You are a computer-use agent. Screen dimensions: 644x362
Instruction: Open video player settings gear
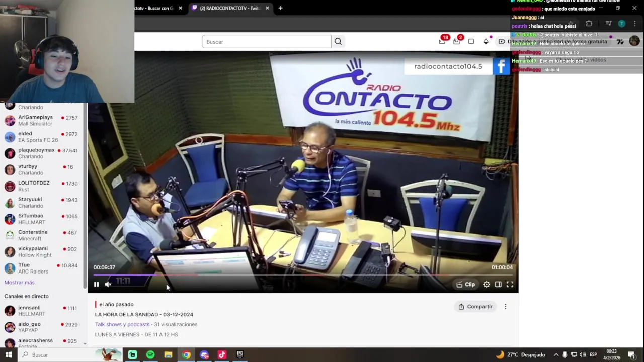(487, 285)
